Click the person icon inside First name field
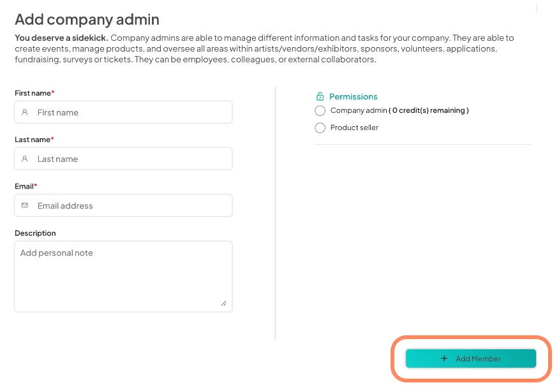The width and height of the screenshot is (559, 392). coord(24,112)
